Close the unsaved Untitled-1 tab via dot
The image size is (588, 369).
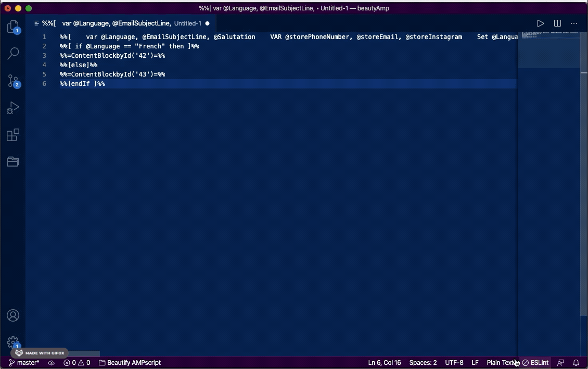tap(207, 23)
